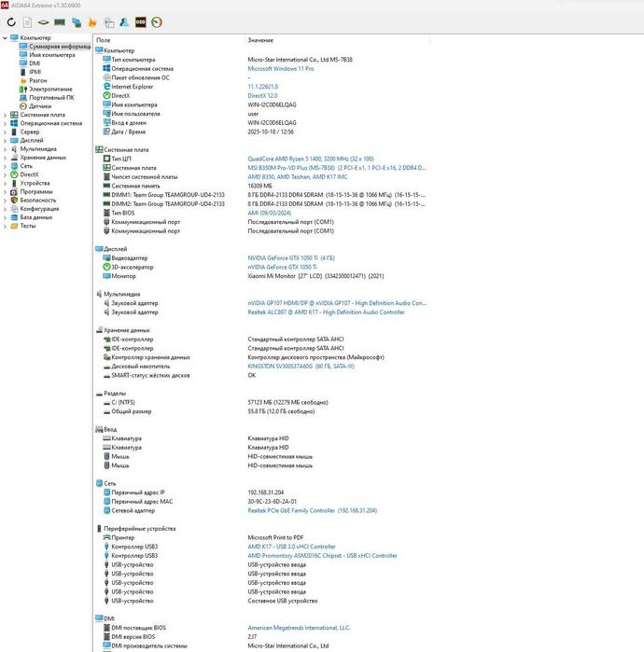Image resolution: width=644 pixels, height=652 pixels.
Task: Click the База данных icon in tree
Action: 14,217
